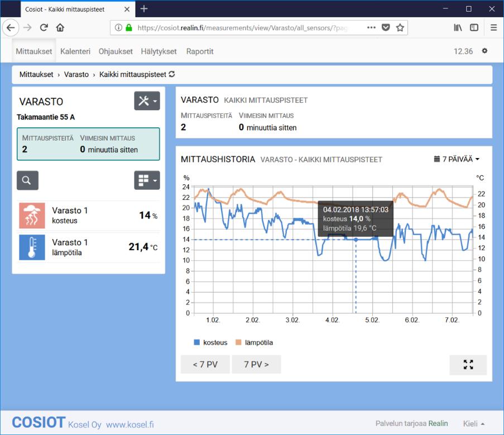The image size is (504, 435).
Task: Refresh measurements icon after Kaikki mittauspisteet
Action: coord(172,74)
